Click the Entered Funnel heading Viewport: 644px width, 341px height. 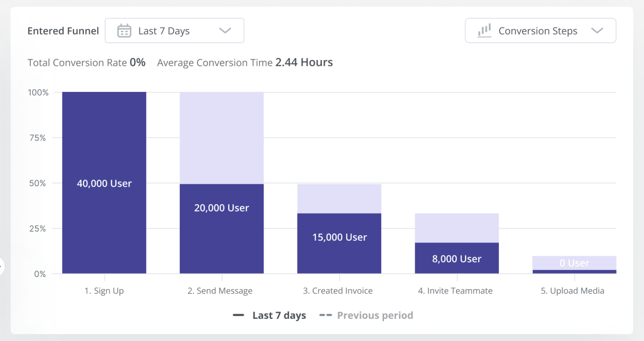[x=63, y=30]
